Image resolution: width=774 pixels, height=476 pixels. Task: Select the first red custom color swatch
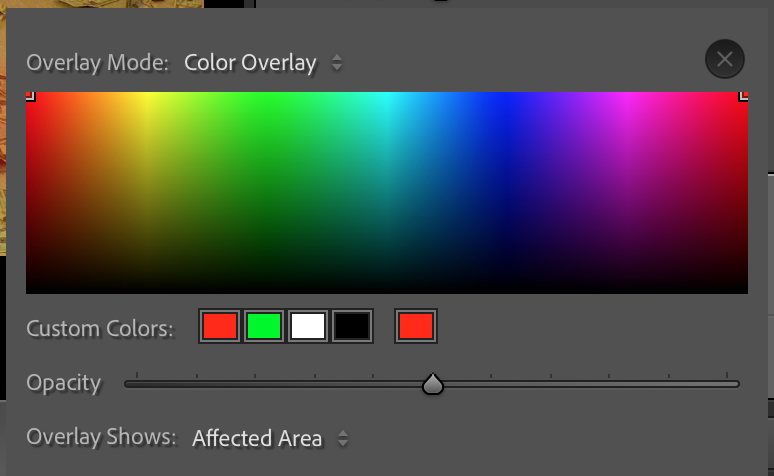click(x=220, y=326)
